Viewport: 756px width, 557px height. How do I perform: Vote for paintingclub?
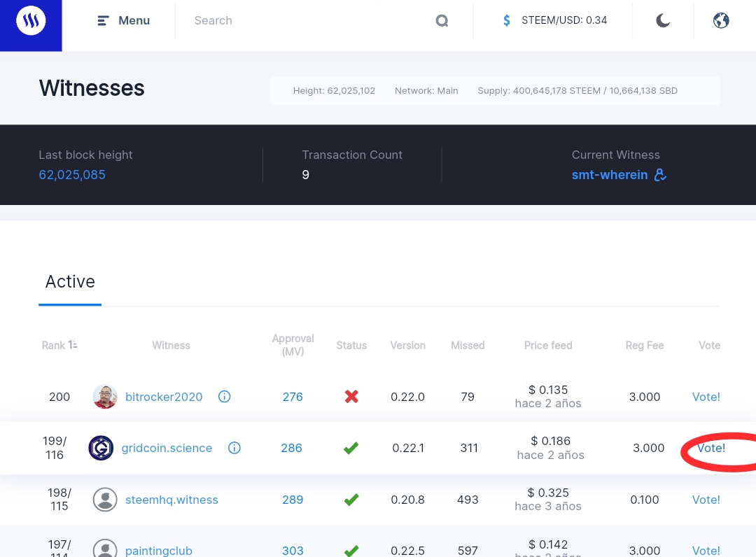pos(706,550)
